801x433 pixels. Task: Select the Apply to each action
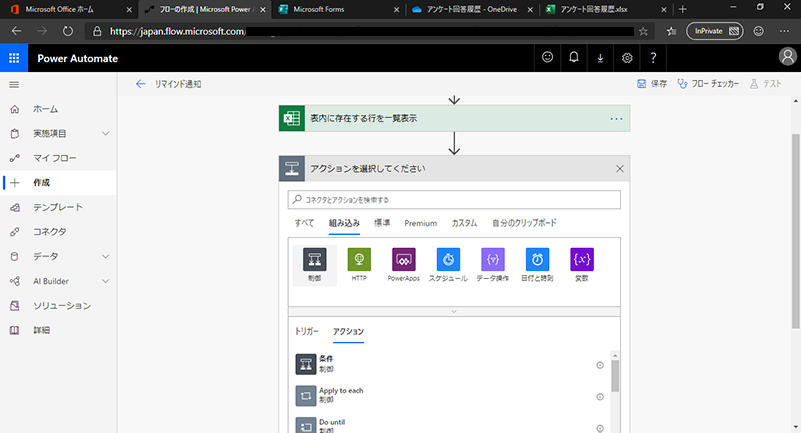[340, 397]
